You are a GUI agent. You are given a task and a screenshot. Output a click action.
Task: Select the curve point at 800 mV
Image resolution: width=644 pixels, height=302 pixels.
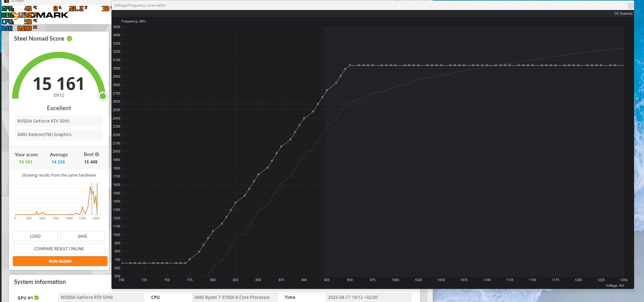[x=213, y=231]
